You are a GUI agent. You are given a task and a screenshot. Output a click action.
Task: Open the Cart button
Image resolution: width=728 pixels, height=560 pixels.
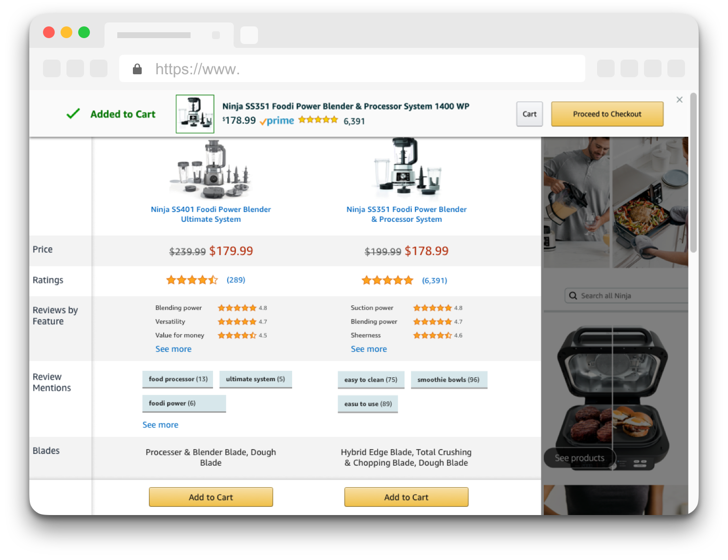coord(530,114)
